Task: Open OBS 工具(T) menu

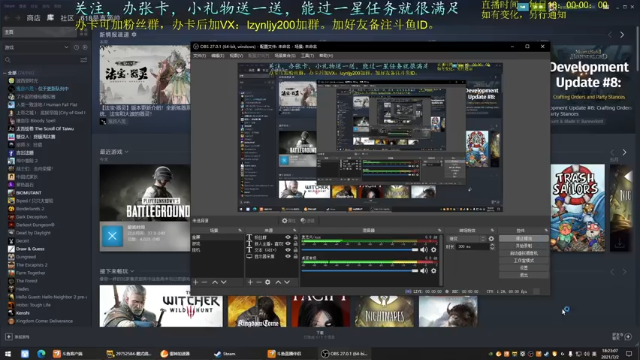Action: 307,56
